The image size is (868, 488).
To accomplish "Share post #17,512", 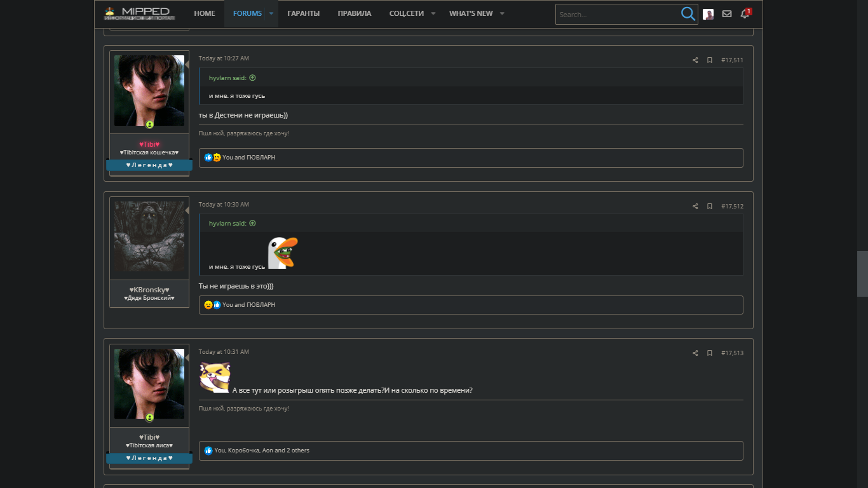I will [x=695, y=207].
